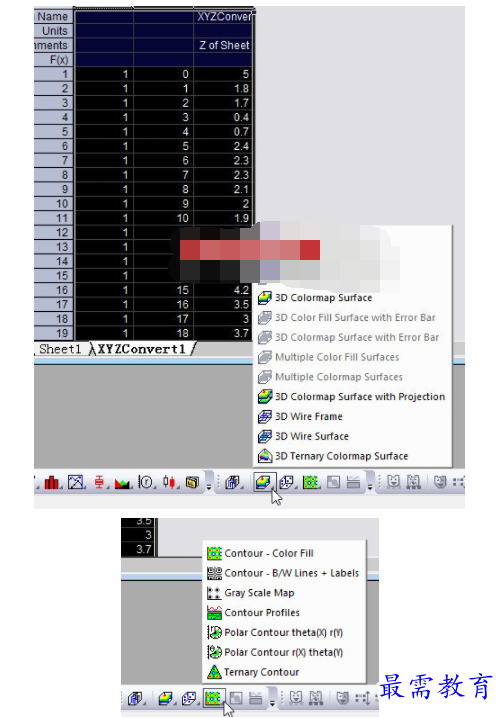Click the cell with value 5 in row 1
This screenshot has height=718, width=501.
[223, 74]
